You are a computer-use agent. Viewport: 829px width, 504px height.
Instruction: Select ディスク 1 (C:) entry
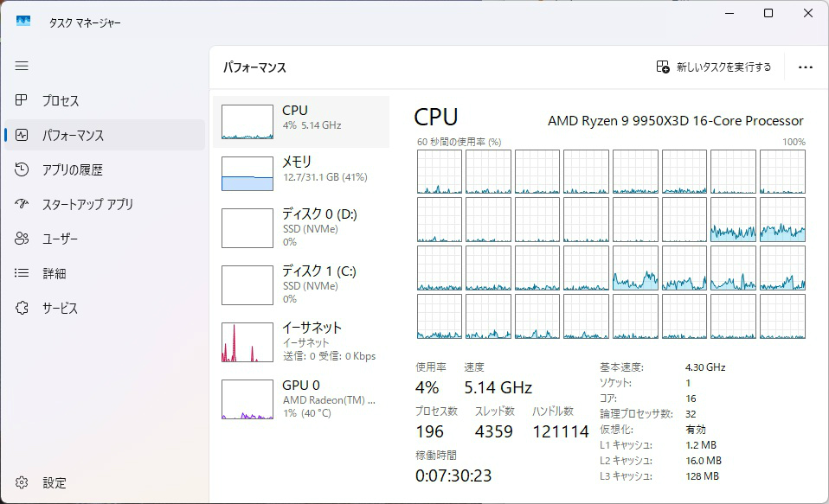click(301, 284)
